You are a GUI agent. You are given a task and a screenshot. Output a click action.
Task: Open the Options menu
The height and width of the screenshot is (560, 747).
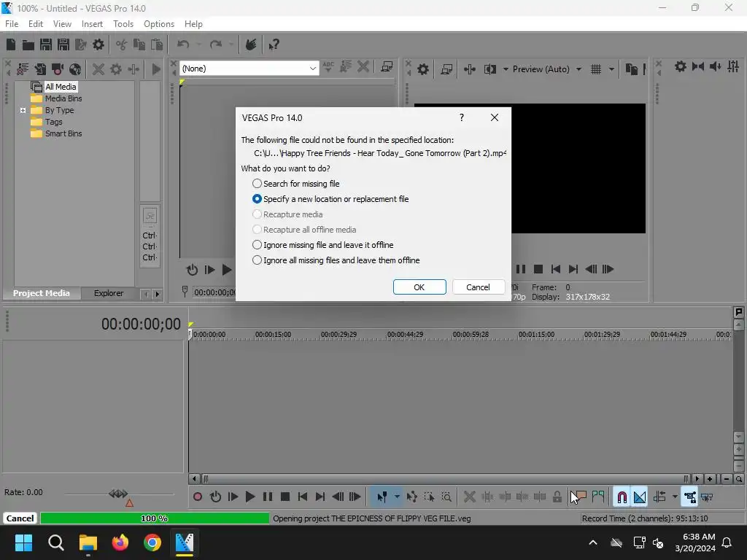[158, 24]
